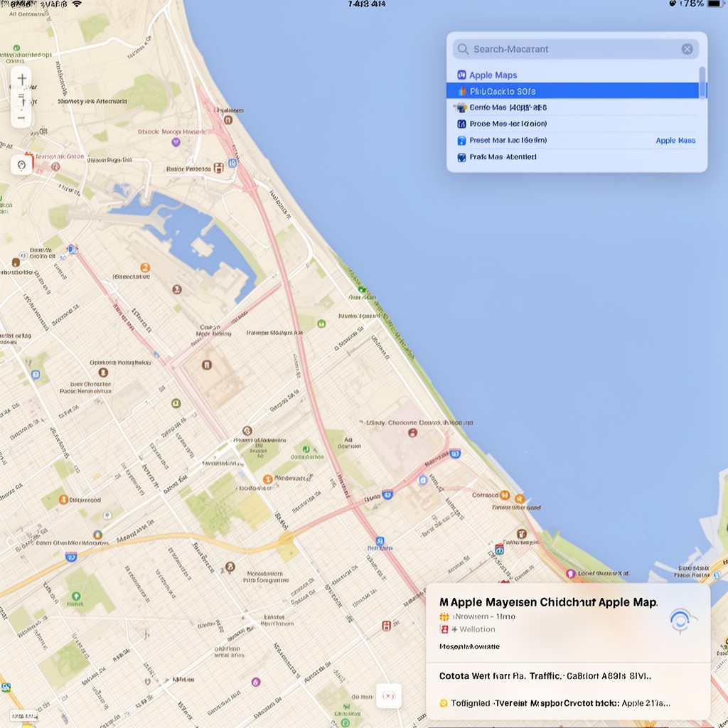Click the brown pin above Opıısotota label
728x728 pixels.
[x=104, y=373]
